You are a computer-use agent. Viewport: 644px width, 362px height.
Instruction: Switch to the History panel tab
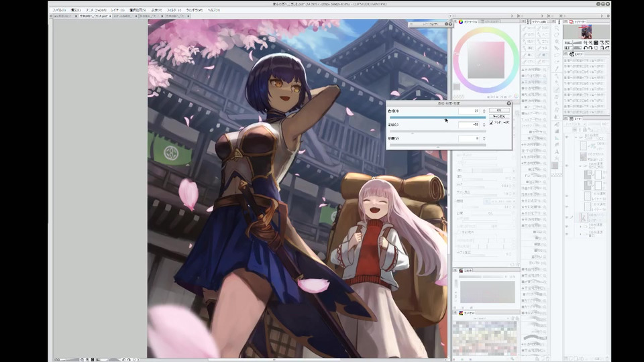578,54
